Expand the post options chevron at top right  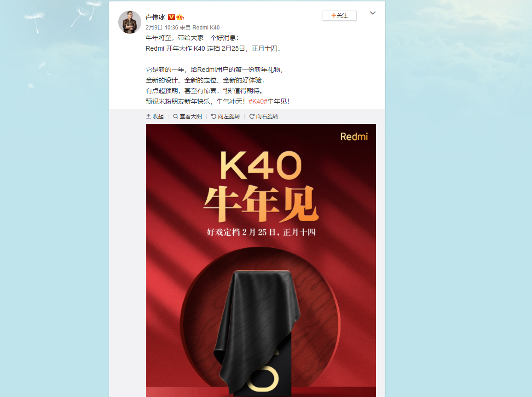coord(372,13)
